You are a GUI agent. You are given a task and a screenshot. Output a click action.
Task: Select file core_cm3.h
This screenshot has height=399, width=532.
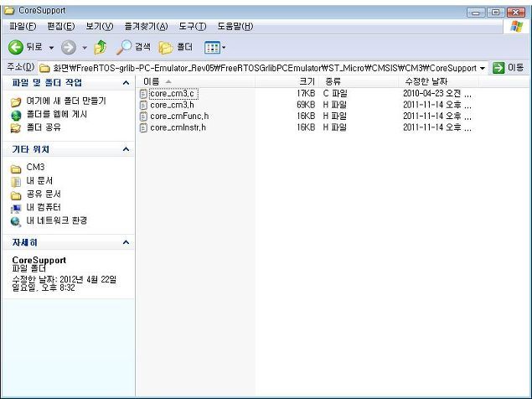click(172, 105)
